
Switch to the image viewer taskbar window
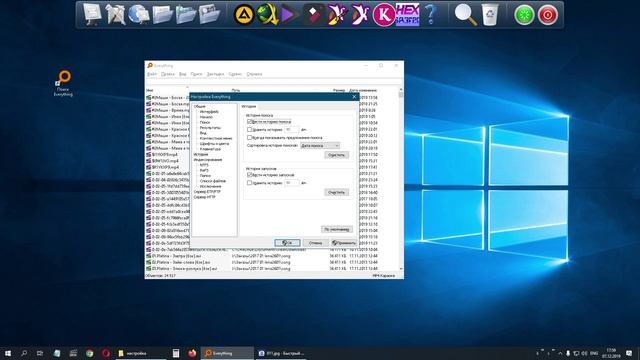[x=282, y=353]
